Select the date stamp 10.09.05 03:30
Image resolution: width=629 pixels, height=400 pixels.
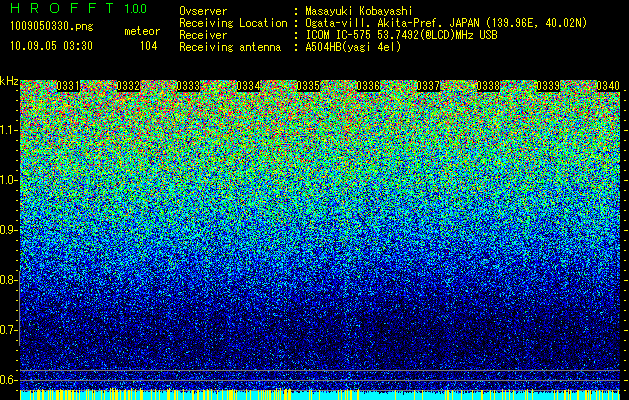coord(51,46)
